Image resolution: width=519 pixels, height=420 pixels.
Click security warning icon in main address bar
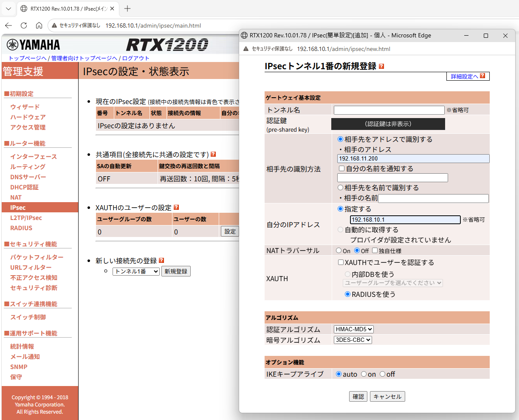pos(54,25)
